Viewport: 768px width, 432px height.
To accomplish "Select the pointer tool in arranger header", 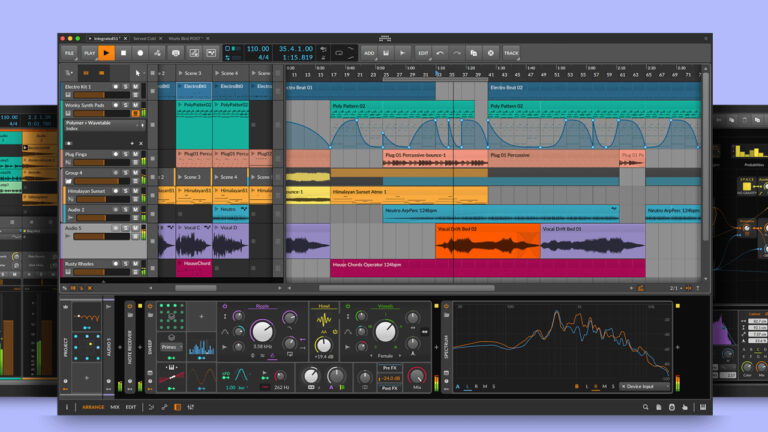I will pos(138,73).
